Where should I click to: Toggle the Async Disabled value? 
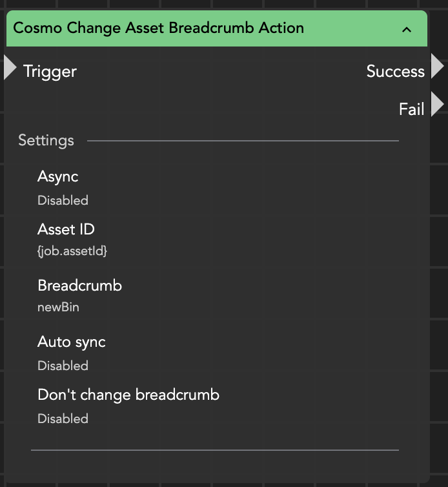tap(63, 200)
